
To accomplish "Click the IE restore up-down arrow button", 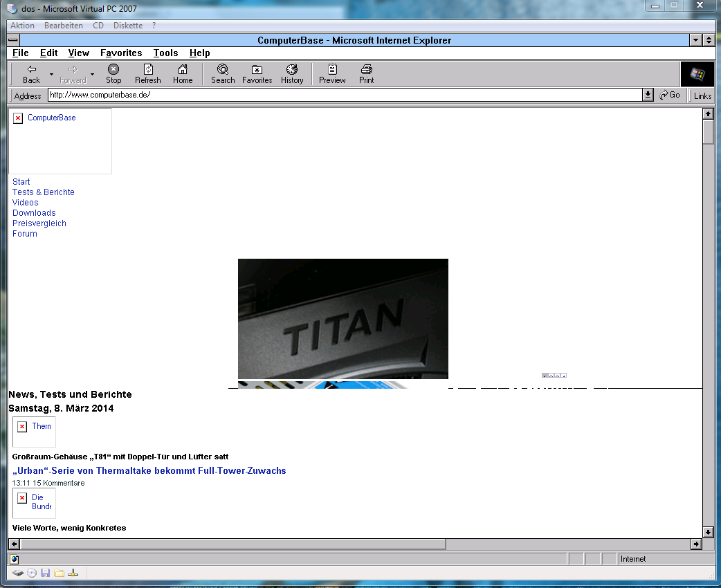I will point(708,40).
